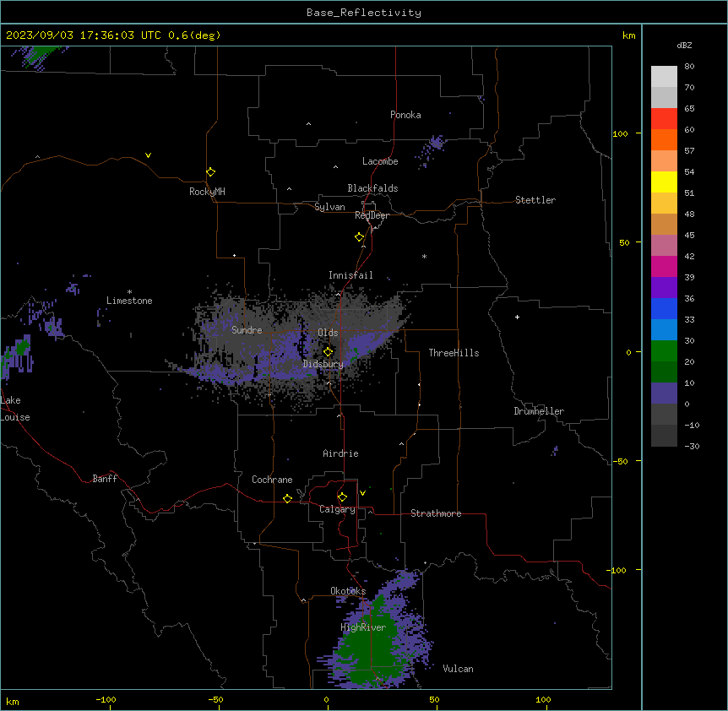
Task: Click the dBZ legend heading
Action: click(x=684, y=46)
